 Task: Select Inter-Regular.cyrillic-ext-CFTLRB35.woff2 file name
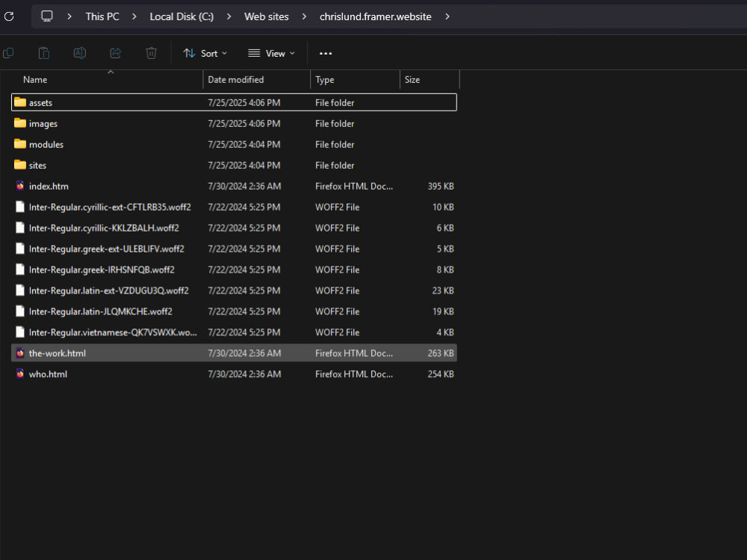point(110,207)
